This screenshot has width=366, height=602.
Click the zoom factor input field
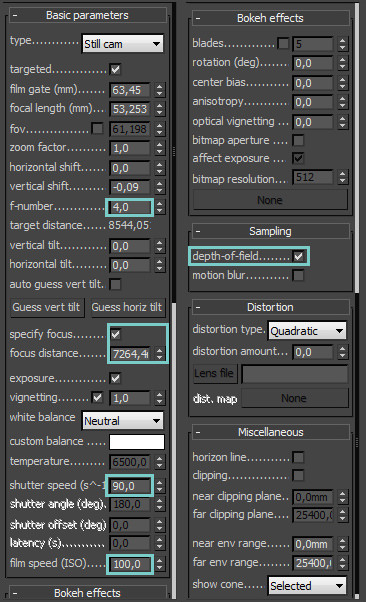tap(130, 148)
